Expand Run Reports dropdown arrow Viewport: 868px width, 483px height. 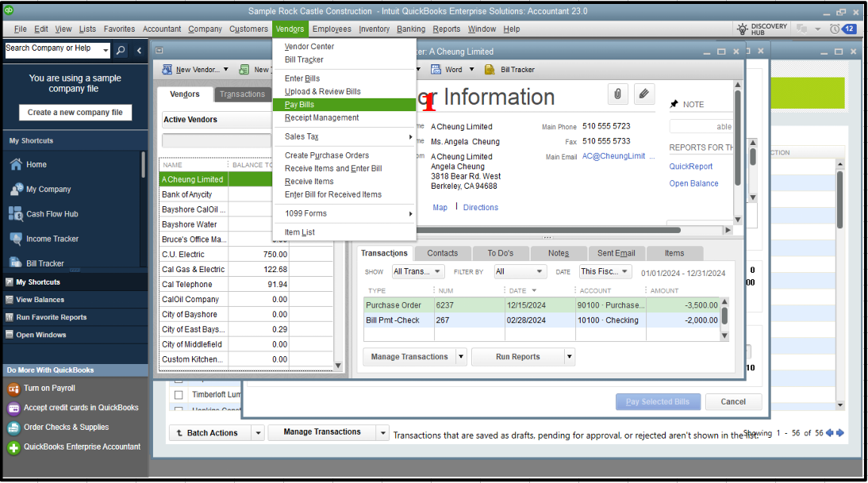point(569,357)
